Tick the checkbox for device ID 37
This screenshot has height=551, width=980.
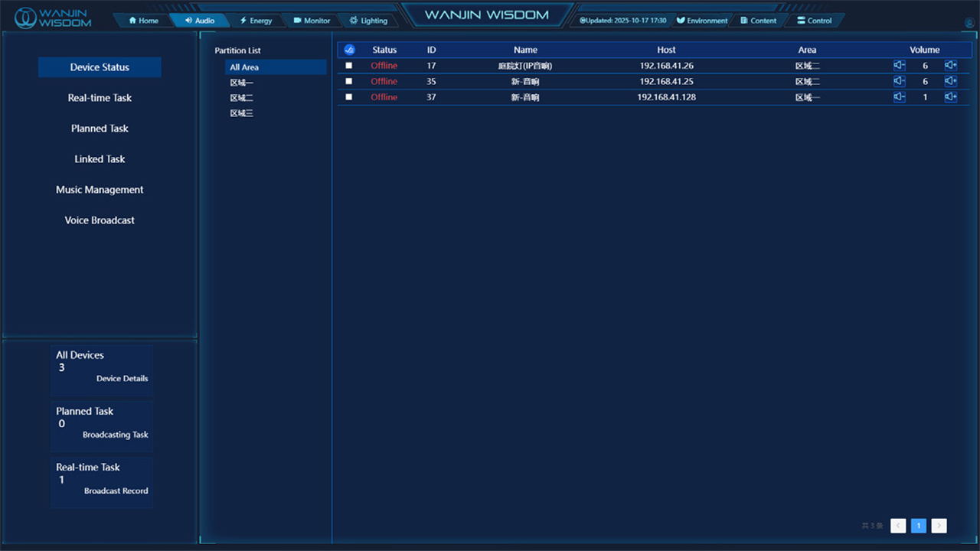pyautogui.click(x=349, y=97)
